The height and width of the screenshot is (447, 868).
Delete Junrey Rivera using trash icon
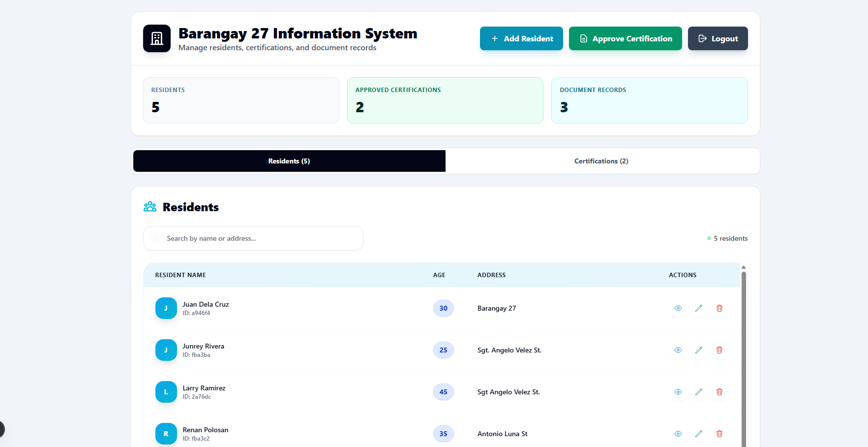(x=719, y=350)
